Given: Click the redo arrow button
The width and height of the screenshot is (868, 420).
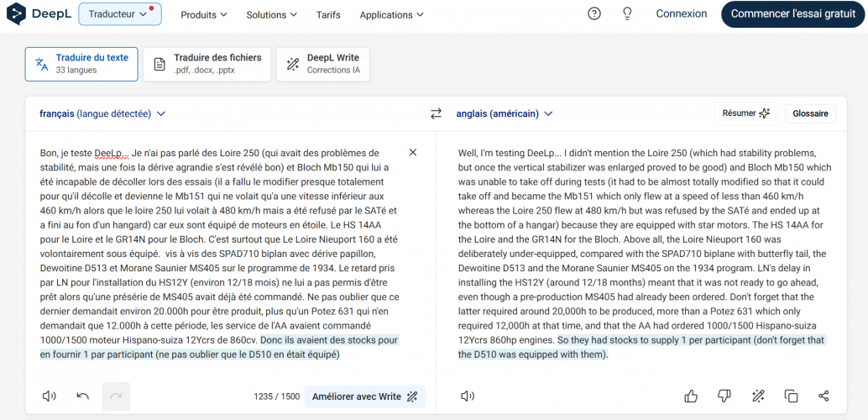Looking at the screenshot, I should click(x=116, y=396).
